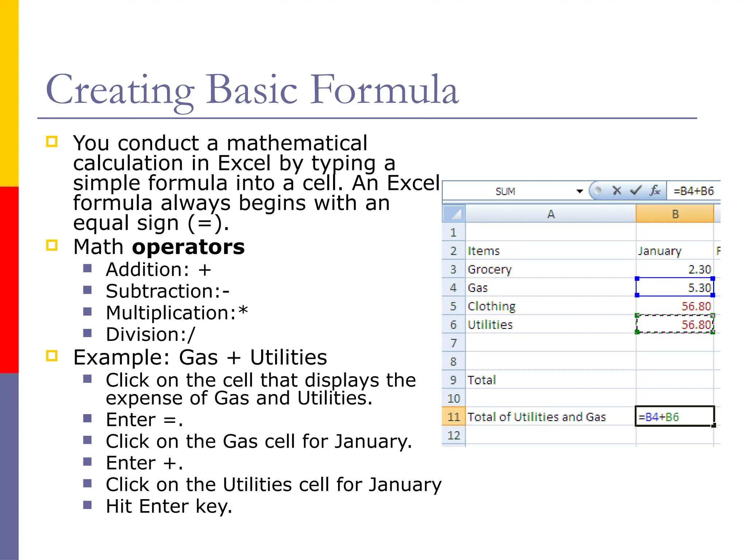Select row 11 header
Viewport: 747px width, 560px height.
click(453, 417)
